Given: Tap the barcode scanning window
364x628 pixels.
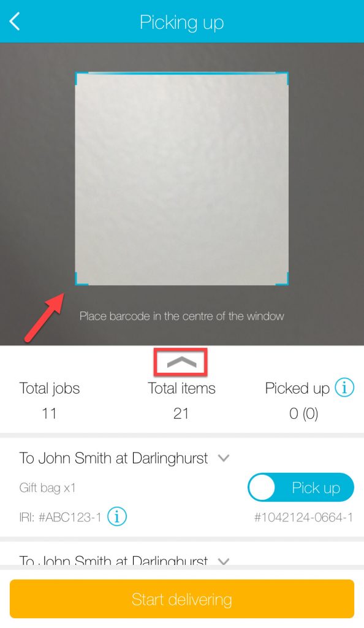Looking at the screenshot, I should pos(182,178).
